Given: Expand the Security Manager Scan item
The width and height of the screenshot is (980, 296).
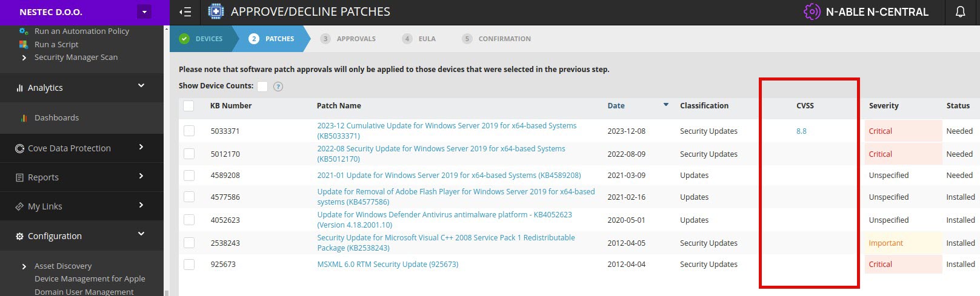Looking at the screenshot, I should click(24, 58).
